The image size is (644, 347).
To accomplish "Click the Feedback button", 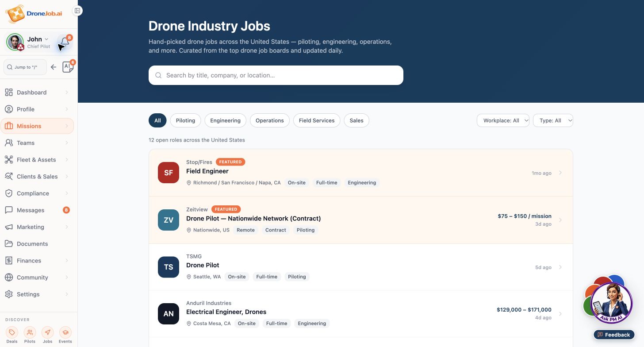I will [x=614, y=335].
